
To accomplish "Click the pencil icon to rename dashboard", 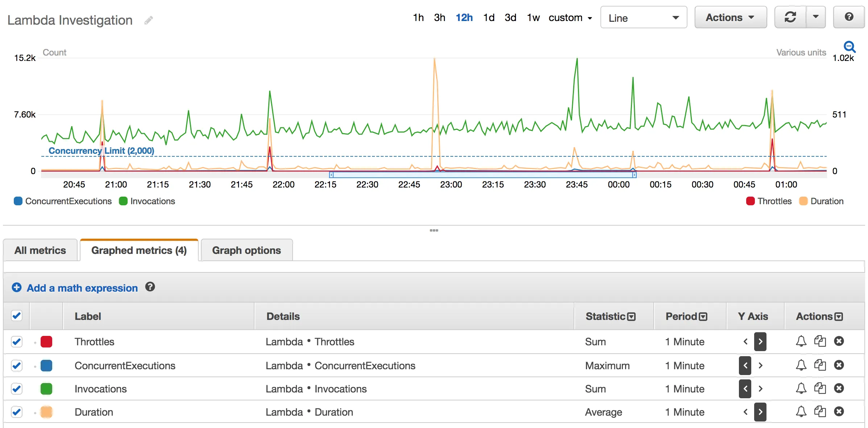I will point(148,20).
